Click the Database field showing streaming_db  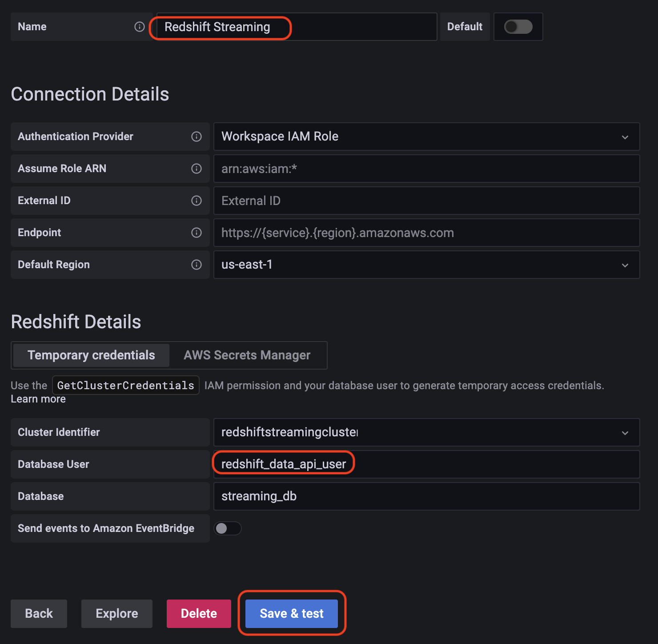click(x=427, y=496)
